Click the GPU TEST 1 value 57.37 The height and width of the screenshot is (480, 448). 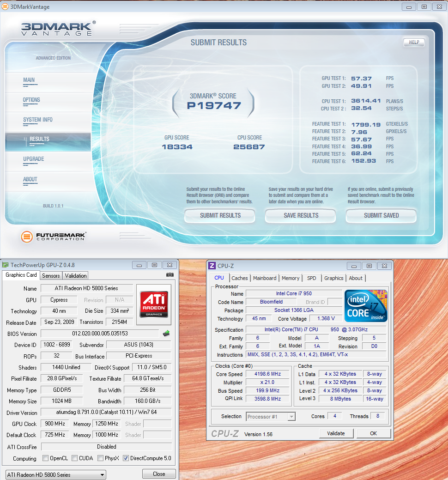coord(361,79)
